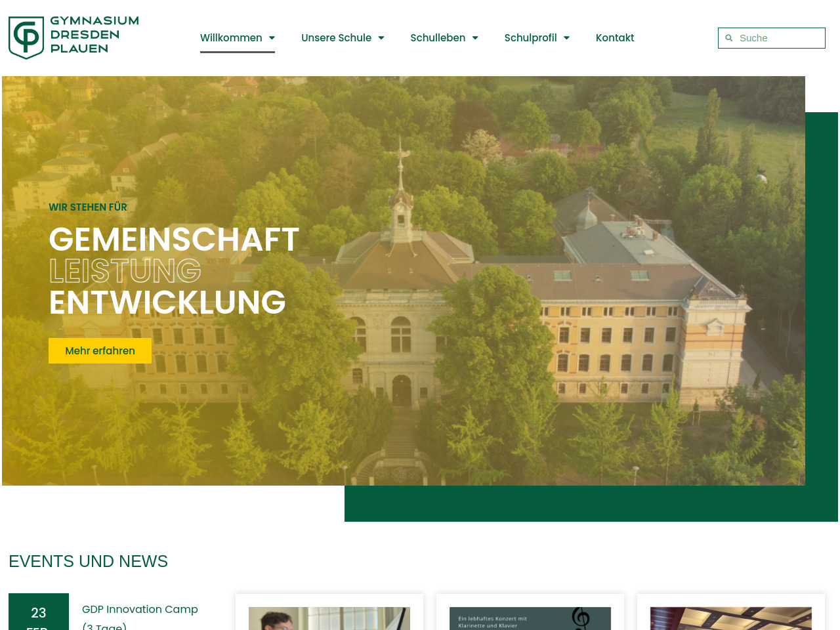Click the green shield logo emblem

(x=26, y=38)
